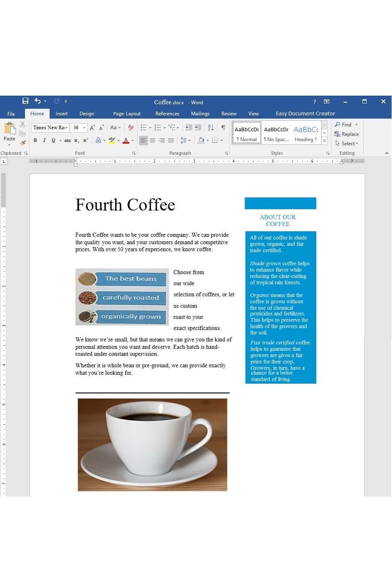
Task: Toggle show paragraph marks pilcrow
Action: [x=223, y=128]
